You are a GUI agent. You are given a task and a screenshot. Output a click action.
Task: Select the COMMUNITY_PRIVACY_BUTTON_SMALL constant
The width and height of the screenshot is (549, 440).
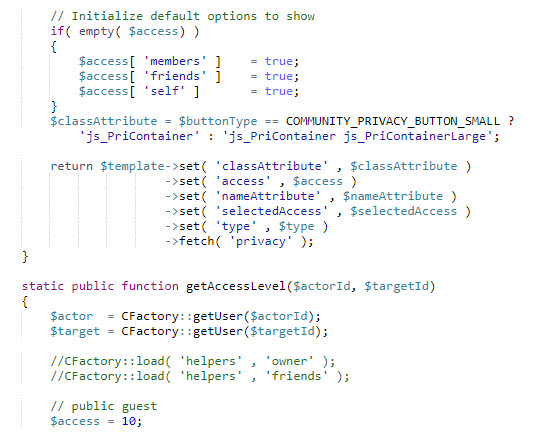point(392,121)
